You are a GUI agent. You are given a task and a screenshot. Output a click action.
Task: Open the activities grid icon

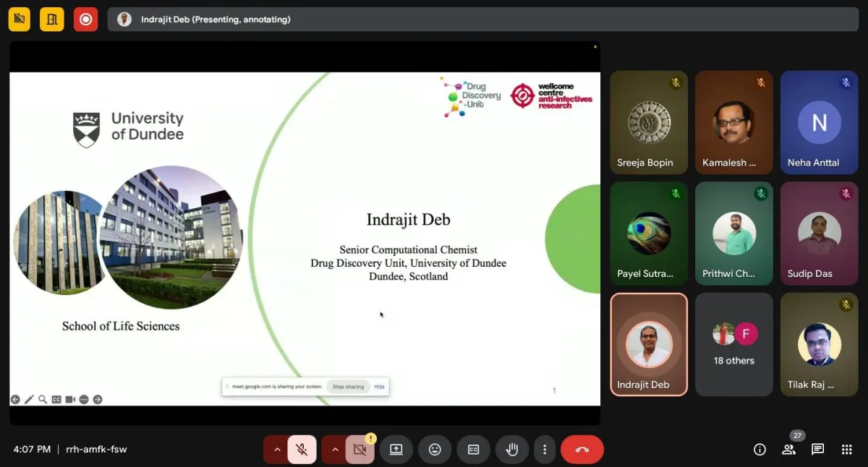click(846, 450)
